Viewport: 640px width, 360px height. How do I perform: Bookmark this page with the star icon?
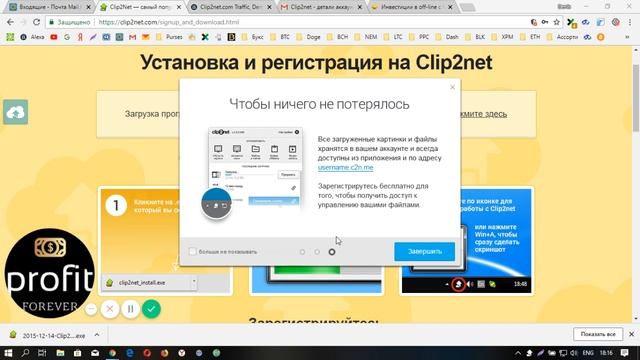pos(556,22)
